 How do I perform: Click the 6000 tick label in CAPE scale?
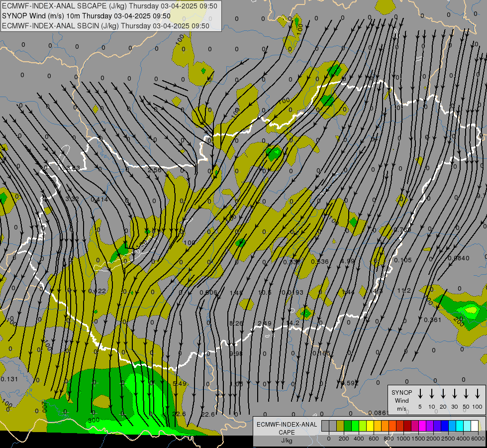[x=479, y=439]
